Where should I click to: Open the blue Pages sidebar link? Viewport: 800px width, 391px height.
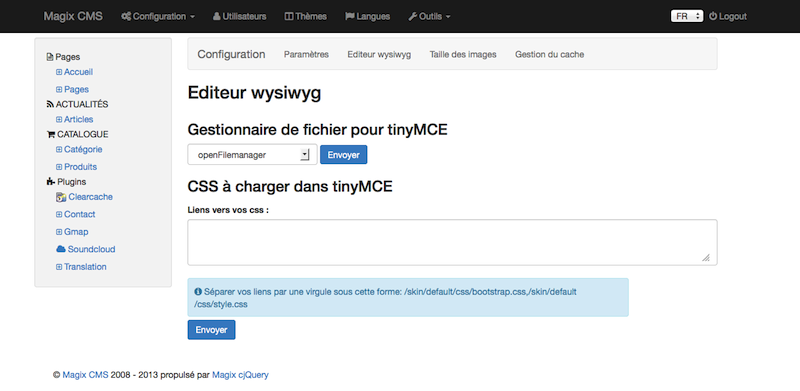pyautogui.click(x=77, y=89)
